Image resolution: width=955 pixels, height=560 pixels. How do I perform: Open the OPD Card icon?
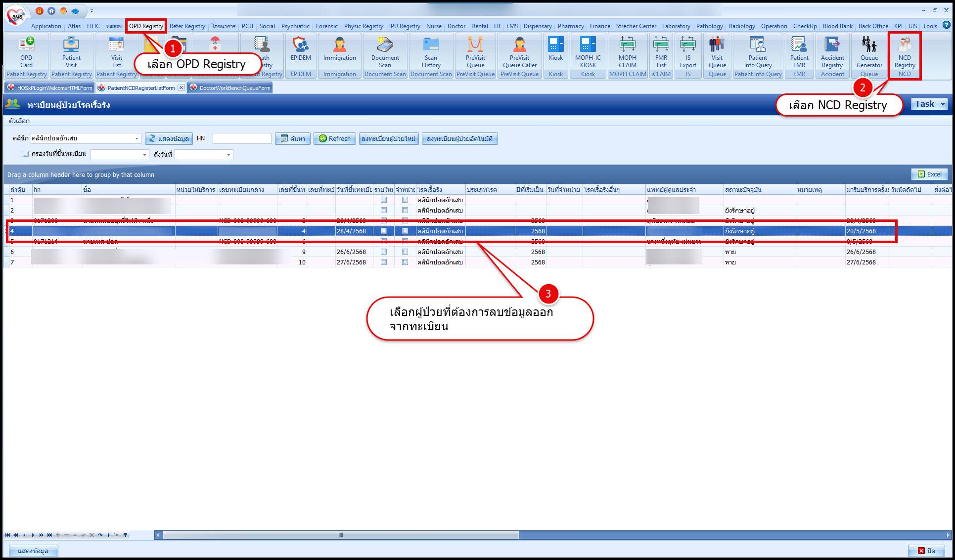[26, 53]
